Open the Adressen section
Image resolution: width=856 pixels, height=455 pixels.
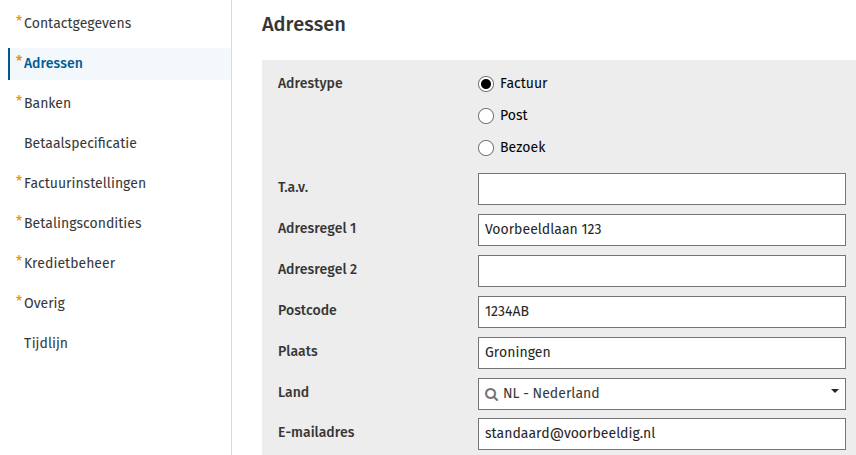click(54, 63)
